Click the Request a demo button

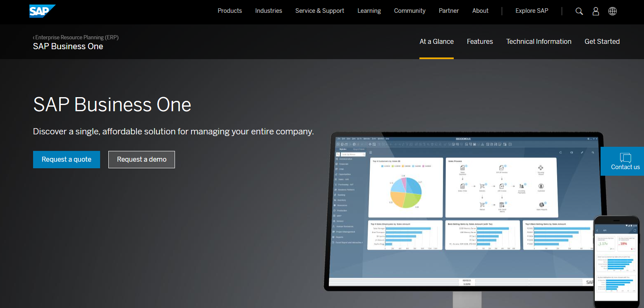141,159
